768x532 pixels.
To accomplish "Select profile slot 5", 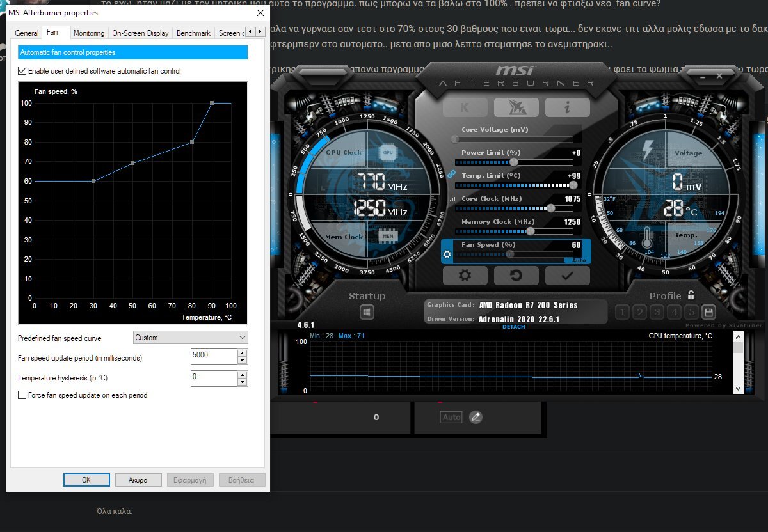I will (x=691, y=312).
